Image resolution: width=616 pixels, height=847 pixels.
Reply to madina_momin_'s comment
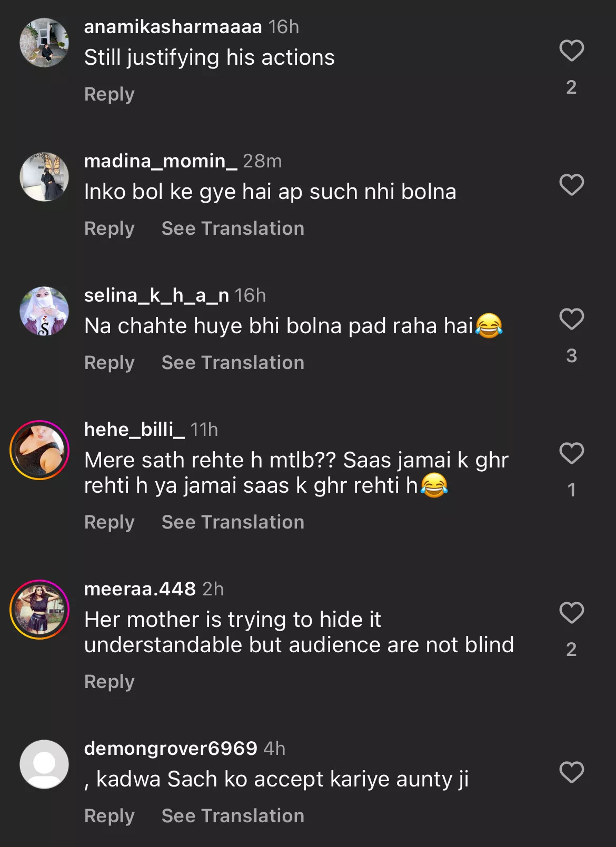pyautogui.click(x=110, y=228)
